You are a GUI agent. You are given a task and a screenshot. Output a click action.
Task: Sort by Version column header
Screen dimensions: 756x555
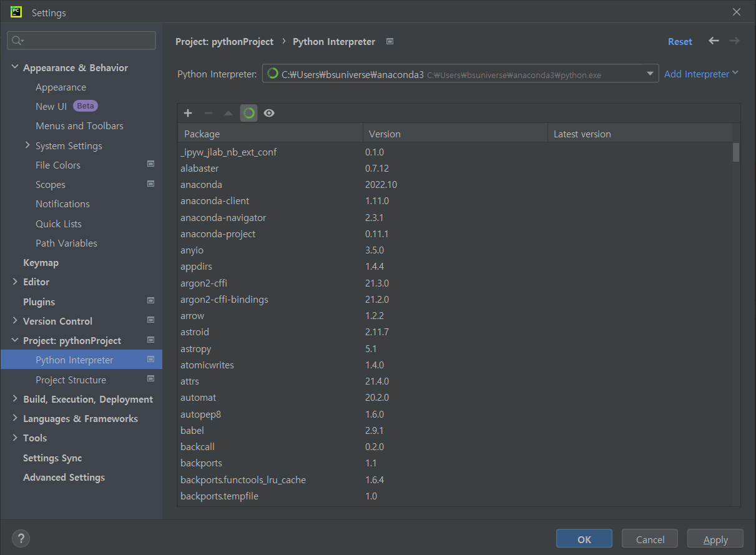455,134
